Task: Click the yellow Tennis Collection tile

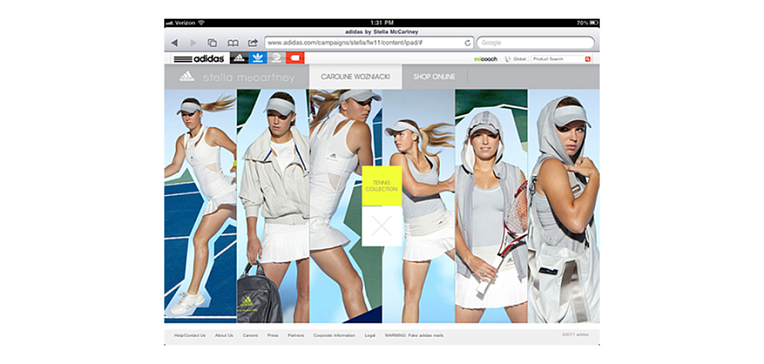Action: point(382,186)
